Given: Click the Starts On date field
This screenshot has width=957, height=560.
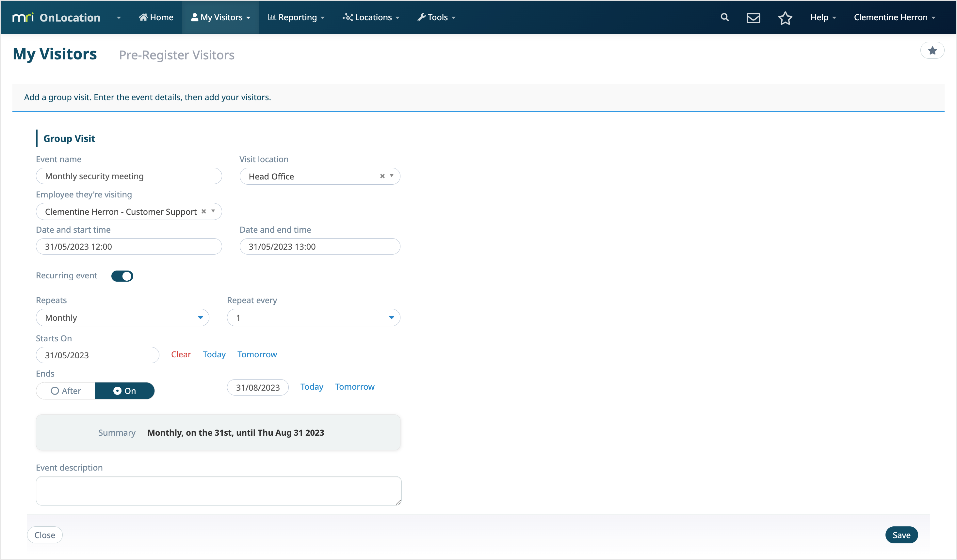Looking at the screenshot, I should tap(98, 355).
